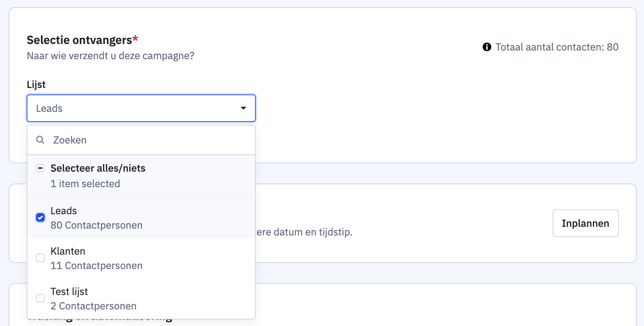Click the '1 item selected' status text
The height and width of the screenshot is (326, 644).
coord(85,184)
